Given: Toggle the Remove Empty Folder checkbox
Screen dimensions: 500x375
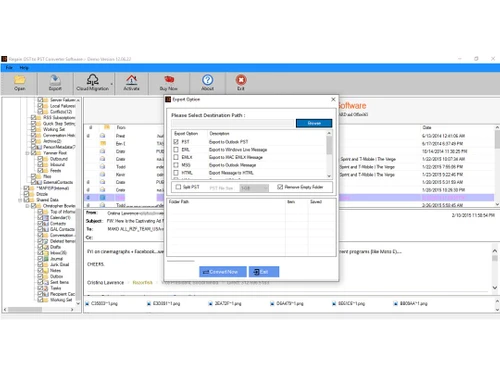Looking at the screenshot, I should (280, 187).
